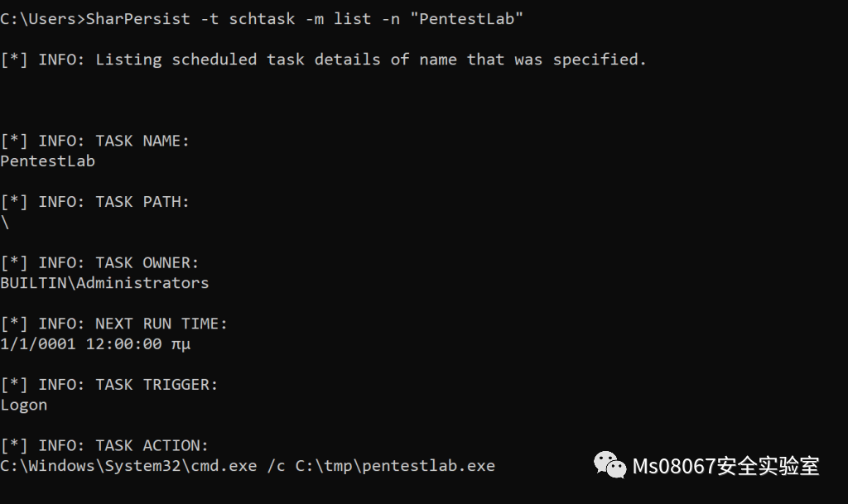The image size is (848, 504).
Task: Click the backslash task path value
Action: 5,222
